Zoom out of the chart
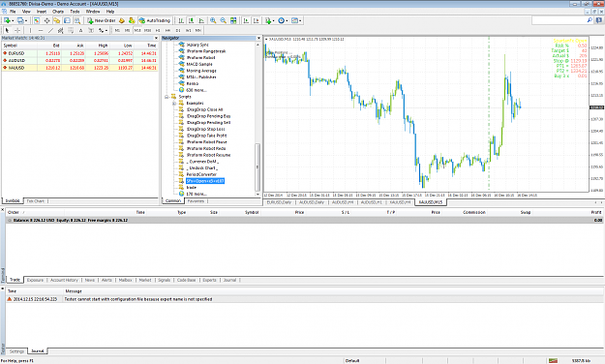Viewport: 605px width, 364px height. pyautogui.click(x=223, y=20)
